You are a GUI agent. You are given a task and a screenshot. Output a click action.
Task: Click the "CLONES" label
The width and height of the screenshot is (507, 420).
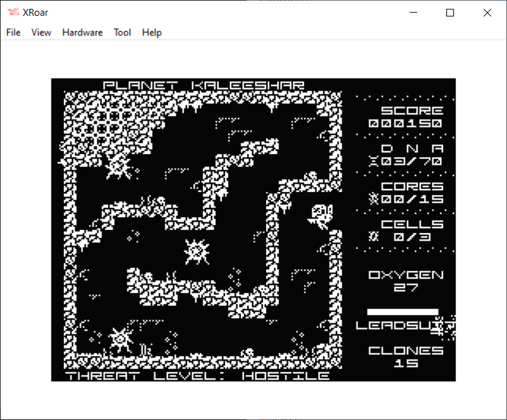click(406, 350)
